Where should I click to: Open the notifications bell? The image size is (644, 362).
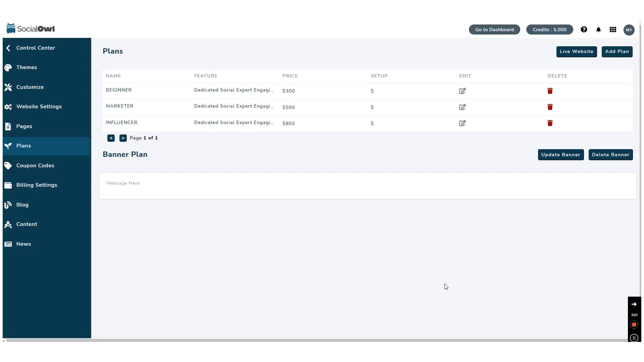pyautogui.click(x=598, y=29)
